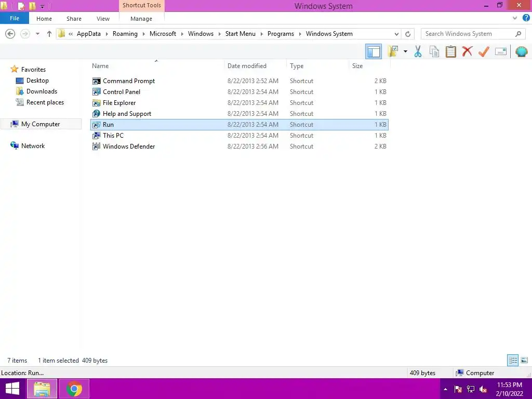Image resolution: width=532 pixels, height=399 pixels.
Task: Expand chevron after Programs in path
Action: (300, 34)
